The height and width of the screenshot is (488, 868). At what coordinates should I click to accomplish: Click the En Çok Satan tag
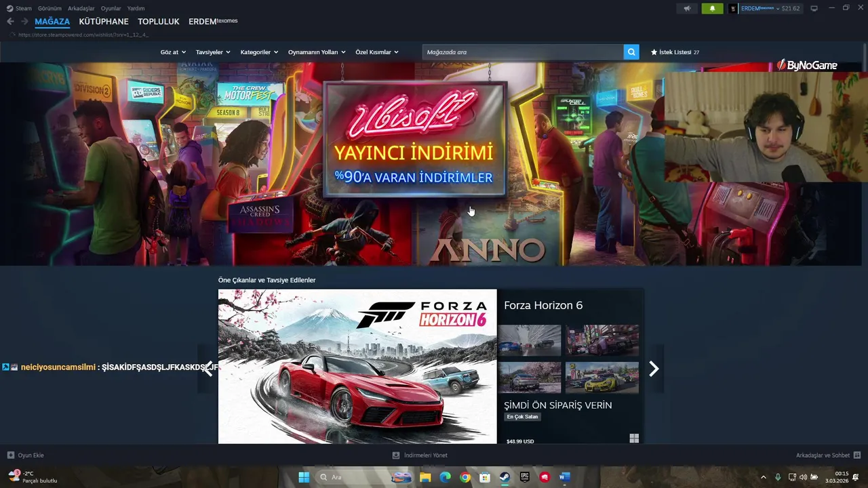point(522,417)
